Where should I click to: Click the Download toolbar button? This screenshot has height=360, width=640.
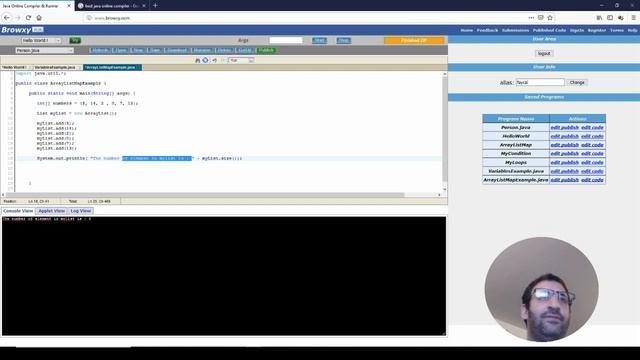pos(177,50)
